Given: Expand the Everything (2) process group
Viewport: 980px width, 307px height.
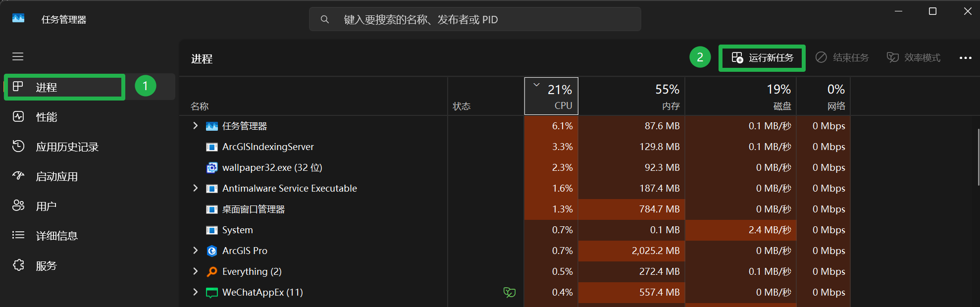Looking at the screenshot, I should pos(194,271).
